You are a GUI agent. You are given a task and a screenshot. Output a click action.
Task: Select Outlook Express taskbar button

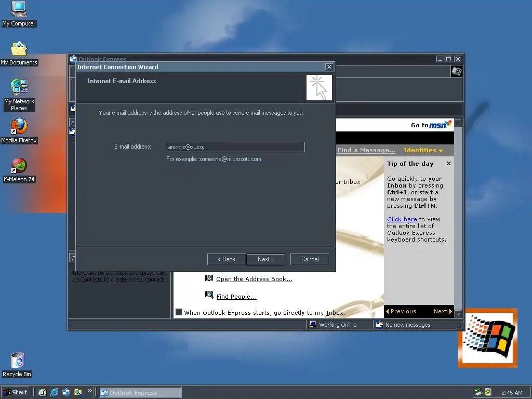pyautogui.click(x=140, y=393)
